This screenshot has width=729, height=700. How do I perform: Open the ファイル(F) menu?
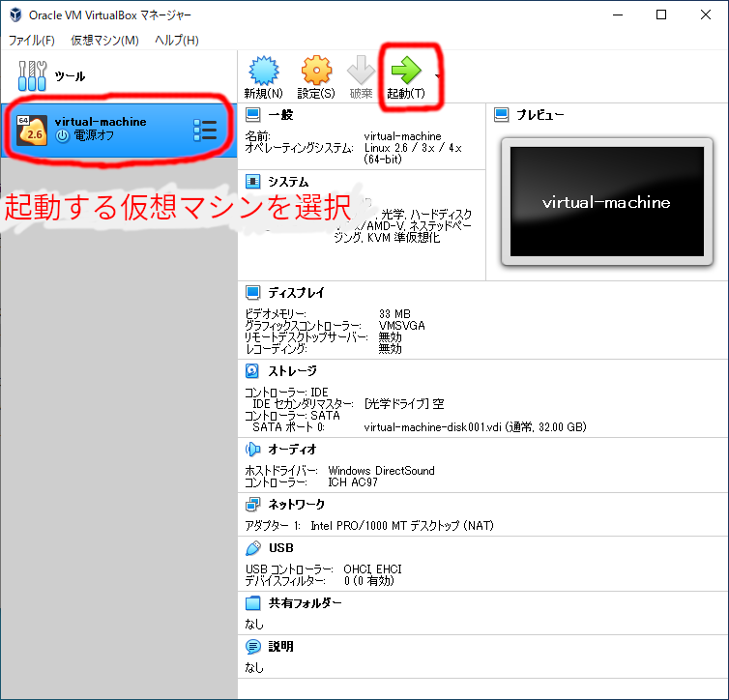32,41
